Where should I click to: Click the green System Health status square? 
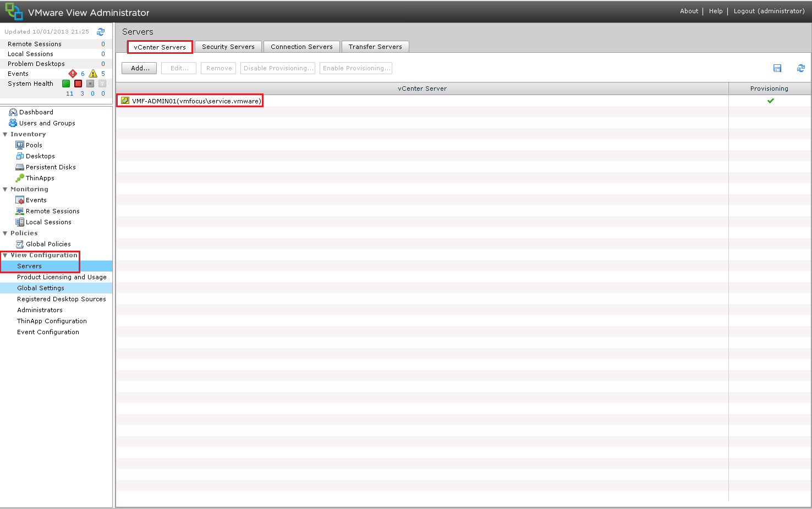coord(66,84)
